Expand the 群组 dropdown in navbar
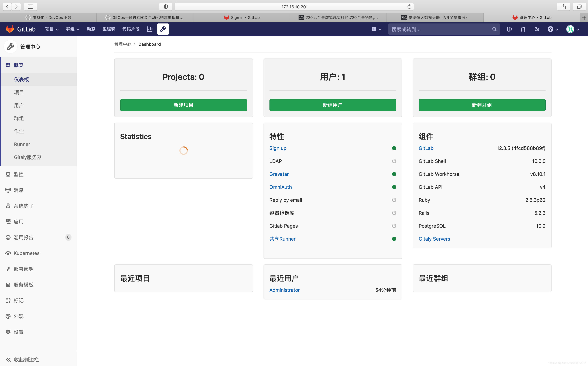This screenshot has height=366, width=588. 73,29
